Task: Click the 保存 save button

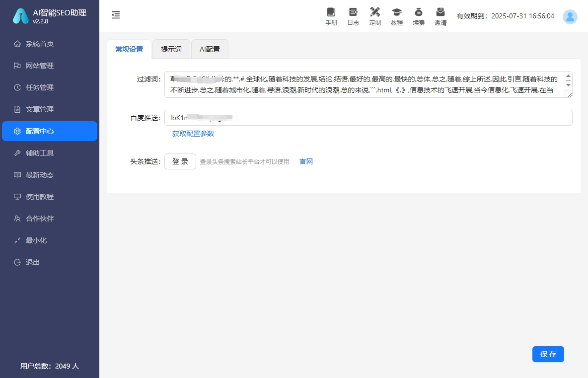Action: pyautogui.click(x=548, y=354)
